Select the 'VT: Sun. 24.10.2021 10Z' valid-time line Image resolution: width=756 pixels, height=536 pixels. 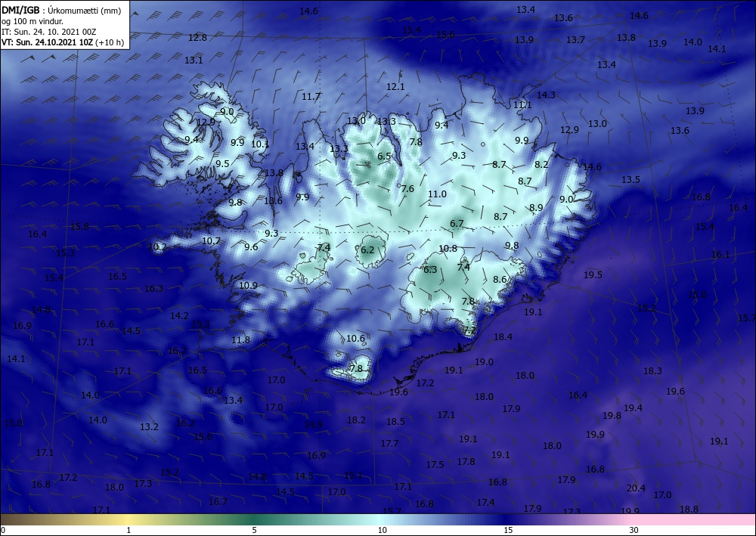(48, 42)
